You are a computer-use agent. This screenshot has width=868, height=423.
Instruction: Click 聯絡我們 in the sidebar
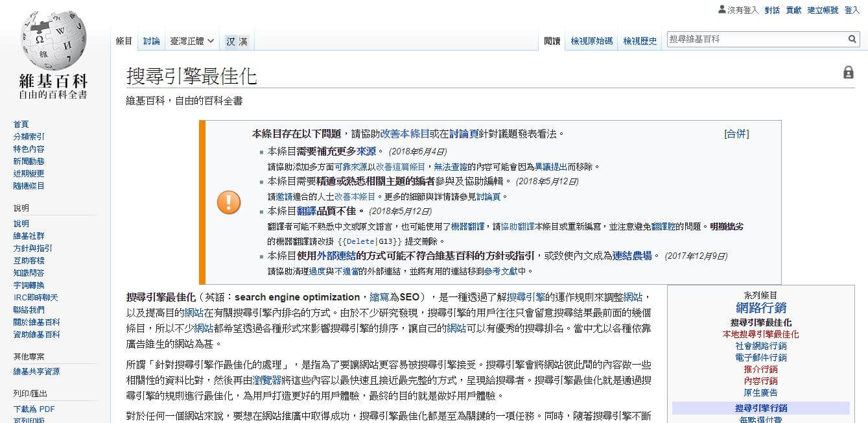[x=29, y=309]
